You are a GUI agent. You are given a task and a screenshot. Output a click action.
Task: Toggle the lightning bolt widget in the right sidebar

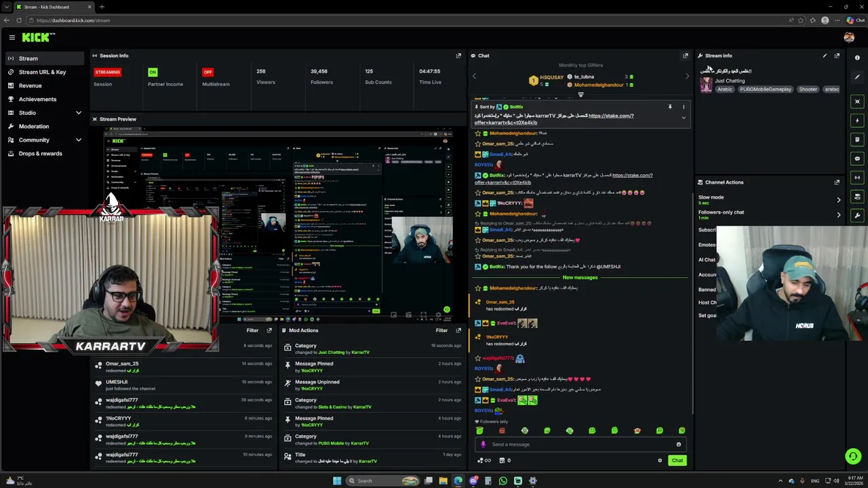(857, 121)
